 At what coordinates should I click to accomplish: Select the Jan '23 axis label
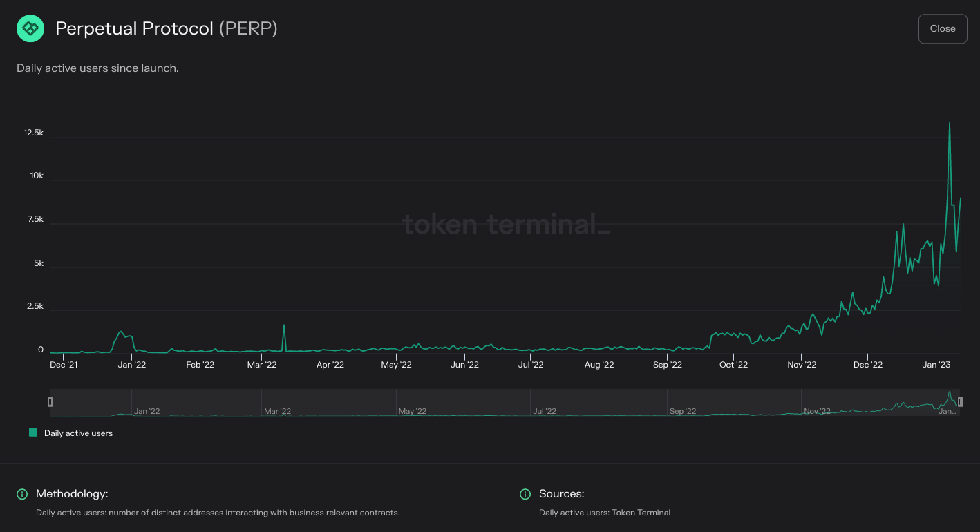[x=936, y=364]
